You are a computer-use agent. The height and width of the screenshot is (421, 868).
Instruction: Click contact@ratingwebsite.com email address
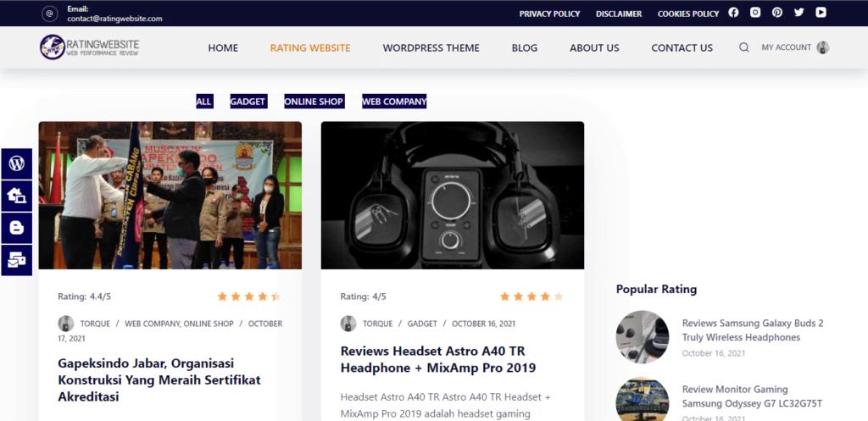pyautogui.click(x=114, y=19)
